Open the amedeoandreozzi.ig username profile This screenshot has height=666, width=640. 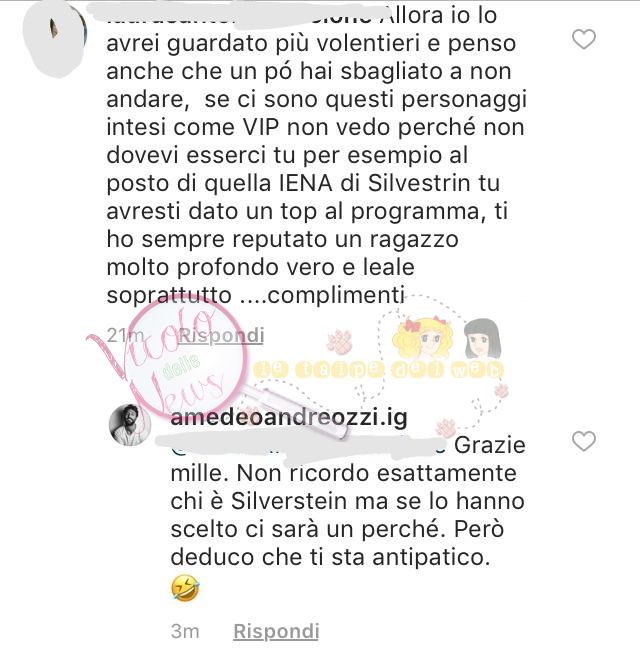(x=289, y=418)
